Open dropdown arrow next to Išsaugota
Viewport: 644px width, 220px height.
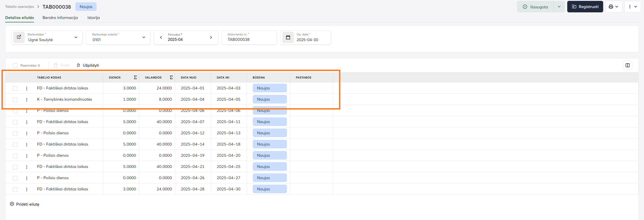coord(559,7)
